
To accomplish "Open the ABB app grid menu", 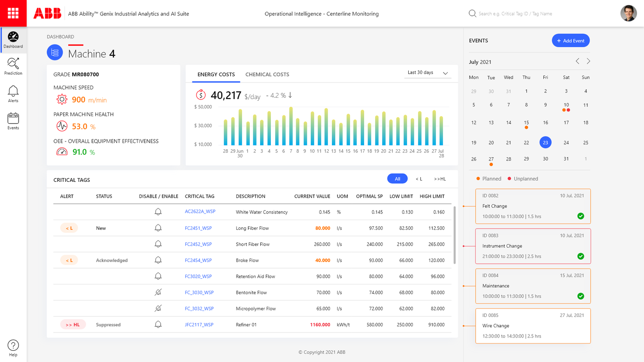I will point(13,13).
